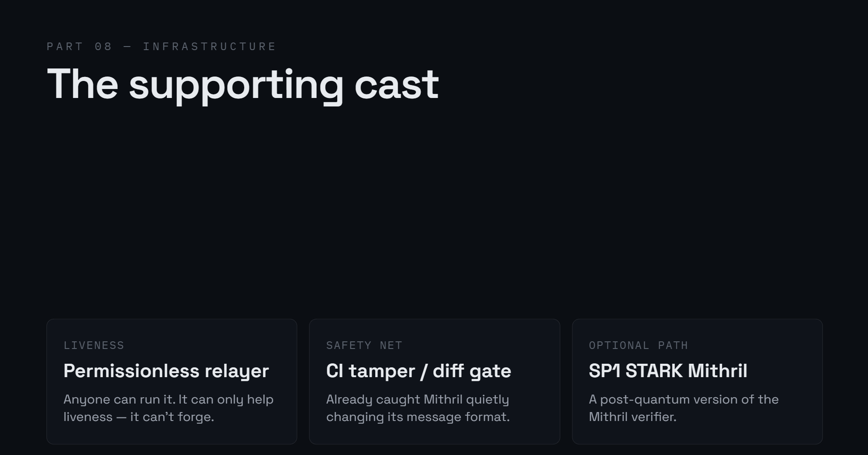Open the SP1 STARK Mithril card
The height and width of the screenshot is (455, 868).
coord(697,382)
